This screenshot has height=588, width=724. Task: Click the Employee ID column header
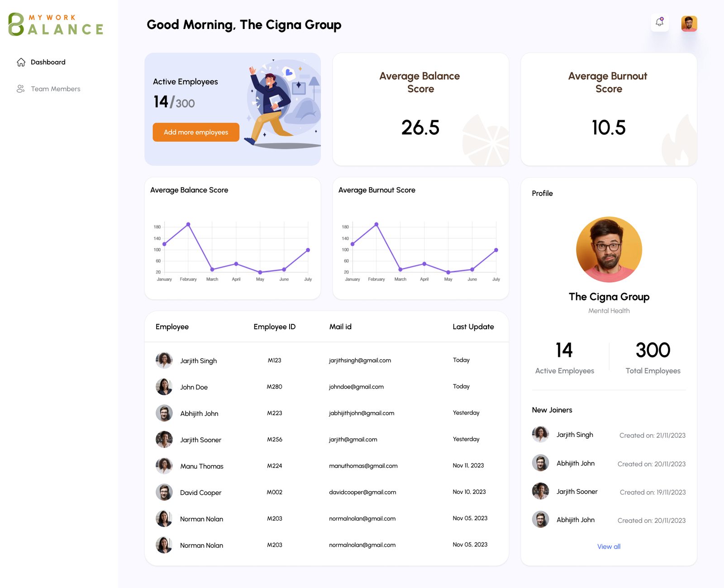coord(274,327)
